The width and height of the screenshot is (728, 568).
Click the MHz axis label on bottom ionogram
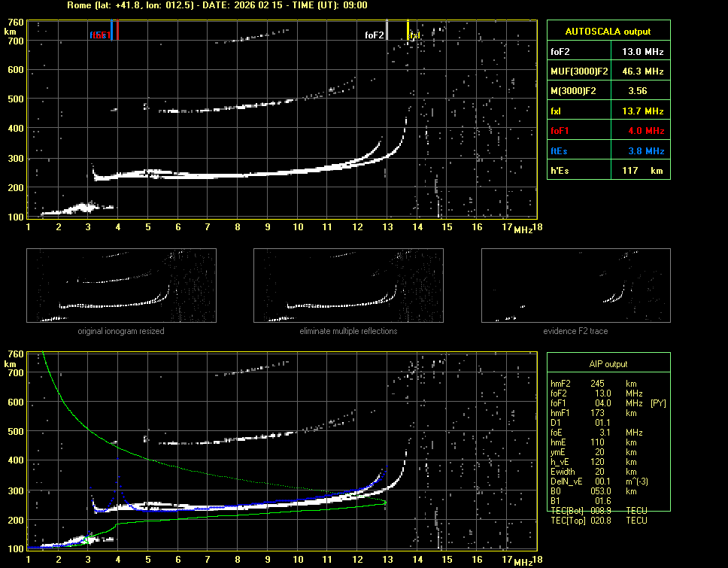point(523,561)
